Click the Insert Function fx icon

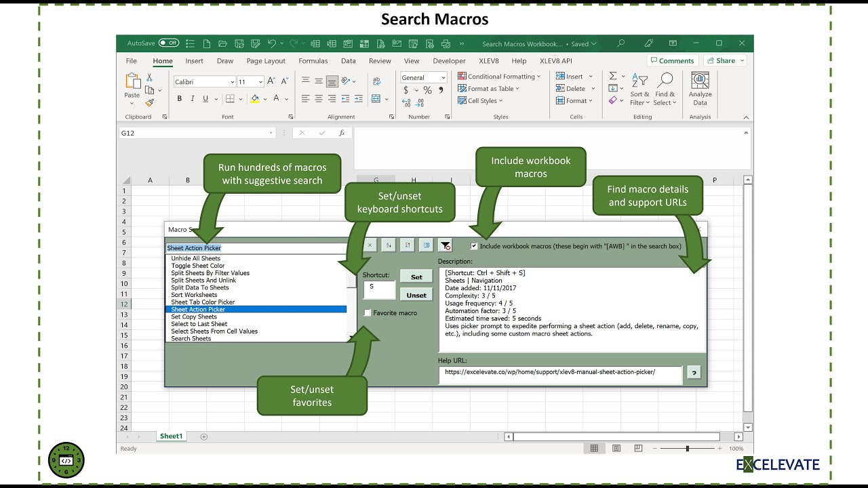coord(342,134)
